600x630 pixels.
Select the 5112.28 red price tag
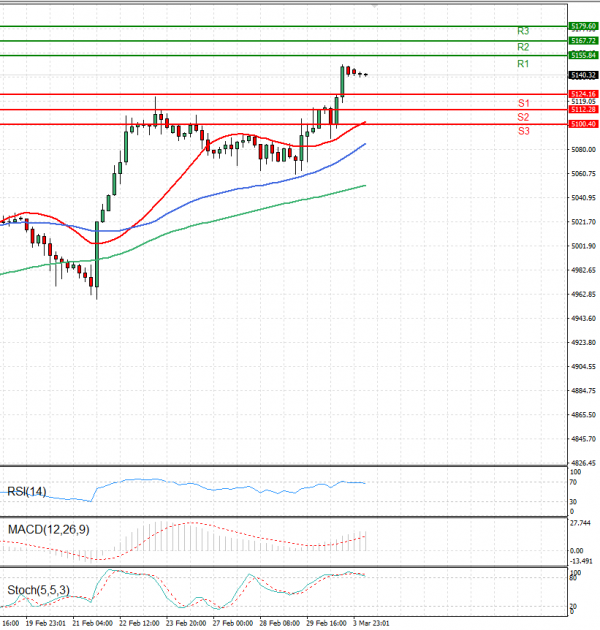point(584,109)
